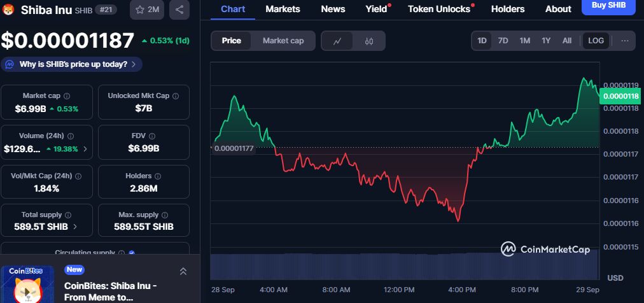The height and width of the screenshot is (303, 644).
Task: Click the 0.53% (1d) change indicator
Action: [165, 41]
